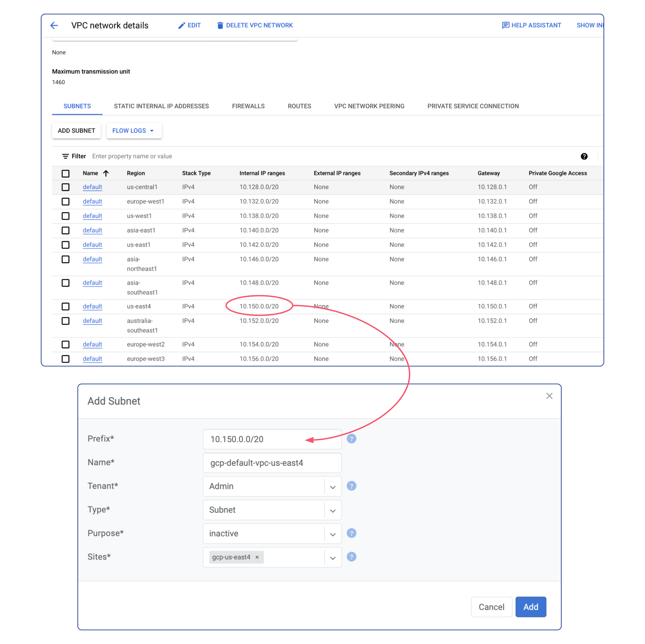Open the Flow Logs dropdown
Viewport: 645px width, 644px height.
134,131
